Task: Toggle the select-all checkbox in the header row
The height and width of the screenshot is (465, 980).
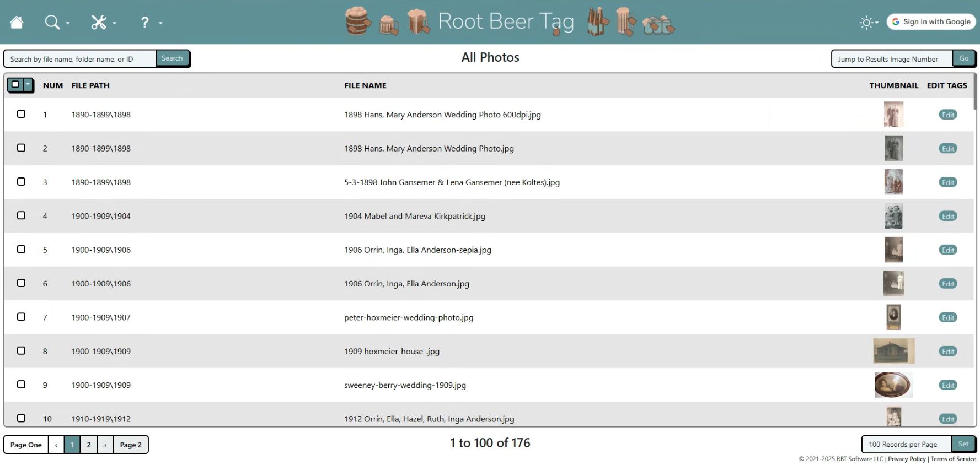Action: [15, 85]
